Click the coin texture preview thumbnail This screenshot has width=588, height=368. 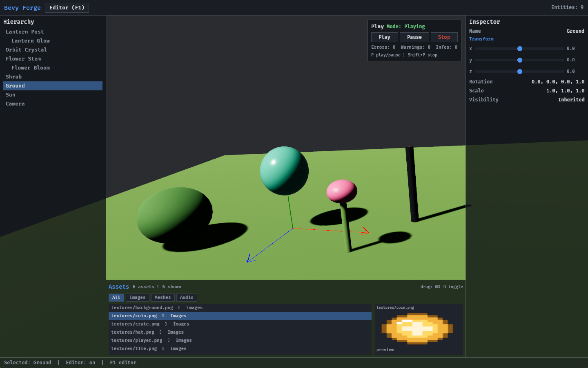(x=417, y=328)
